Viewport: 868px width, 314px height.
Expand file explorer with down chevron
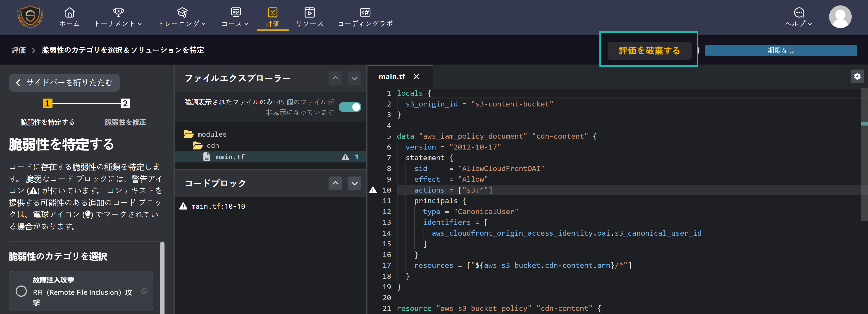click(355, 78)
